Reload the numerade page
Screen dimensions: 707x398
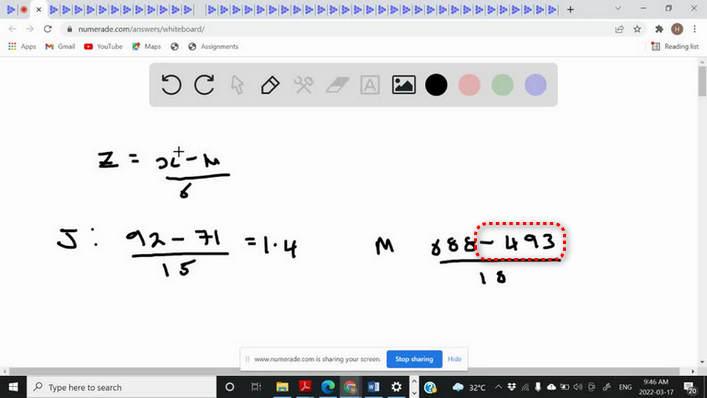tap(48, 29)
